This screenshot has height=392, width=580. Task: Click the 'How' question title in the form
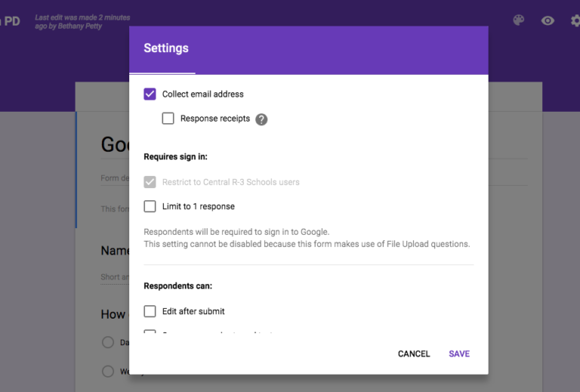(113, 314)
